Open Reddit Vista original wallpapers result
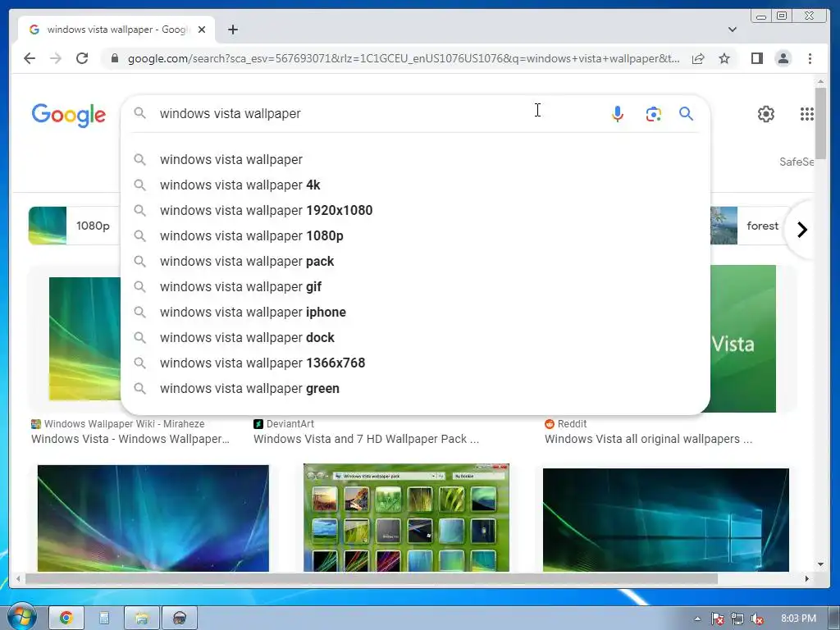The image size is (840, 630). [649, 431]
